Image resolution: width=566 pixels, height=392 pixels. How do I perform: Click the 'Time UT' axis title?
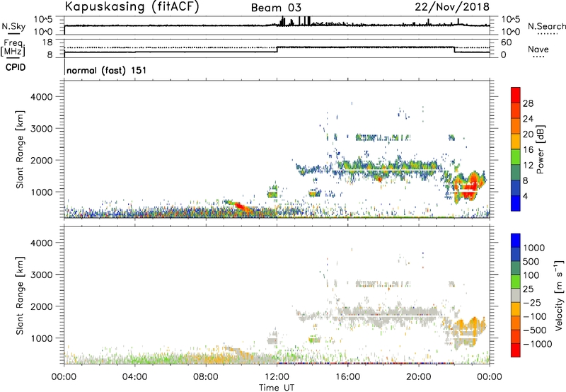pyautogui.click(x=277, y=388)
